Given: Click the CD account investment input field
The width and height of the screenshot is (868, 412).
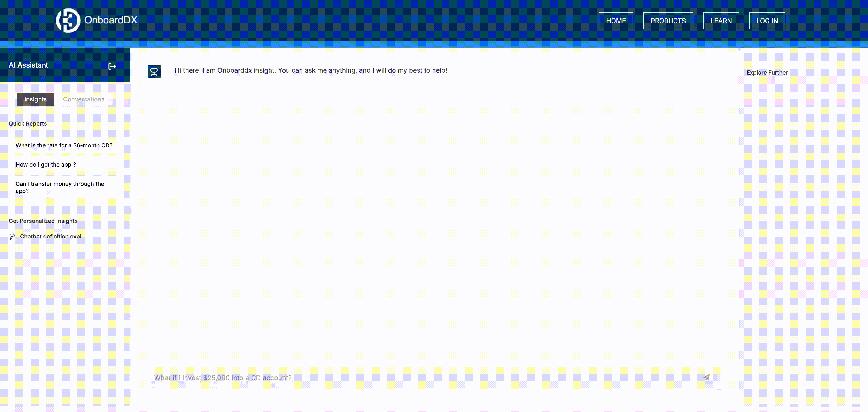Looking at the screenshot, I should 434,378.
